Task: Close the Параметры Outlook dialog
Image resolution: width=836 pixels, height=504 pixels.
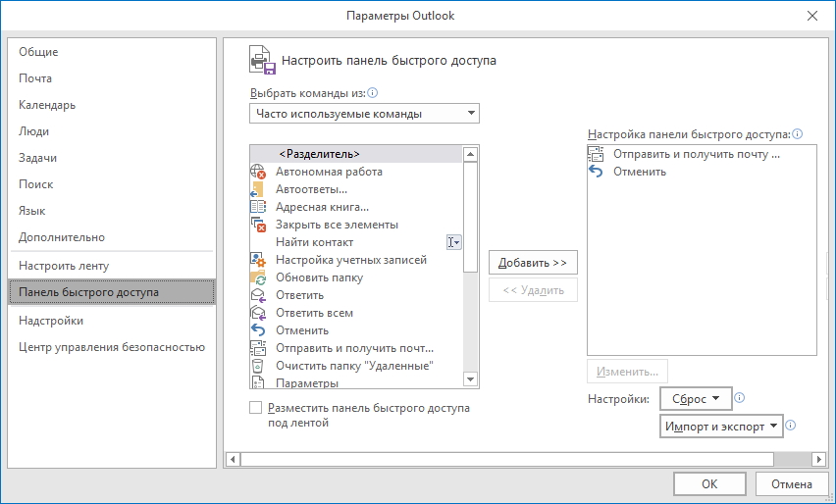Action: point(812,16)
